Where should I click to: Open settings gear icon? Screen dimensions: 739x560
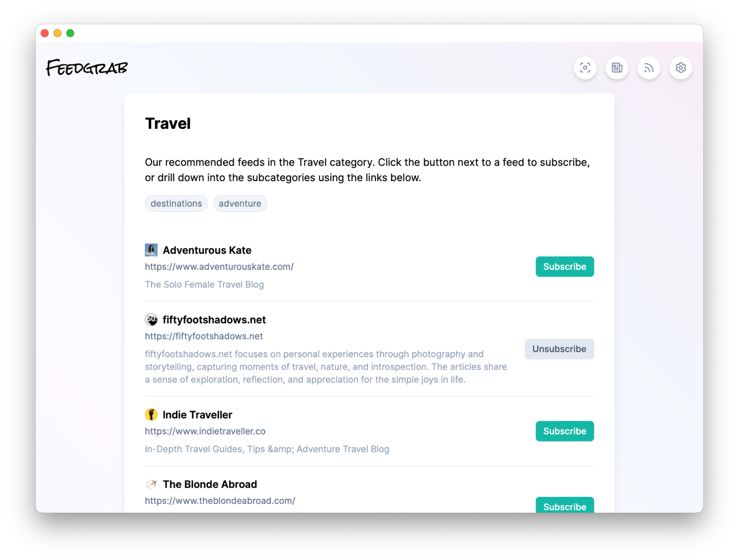click(681, 68)
